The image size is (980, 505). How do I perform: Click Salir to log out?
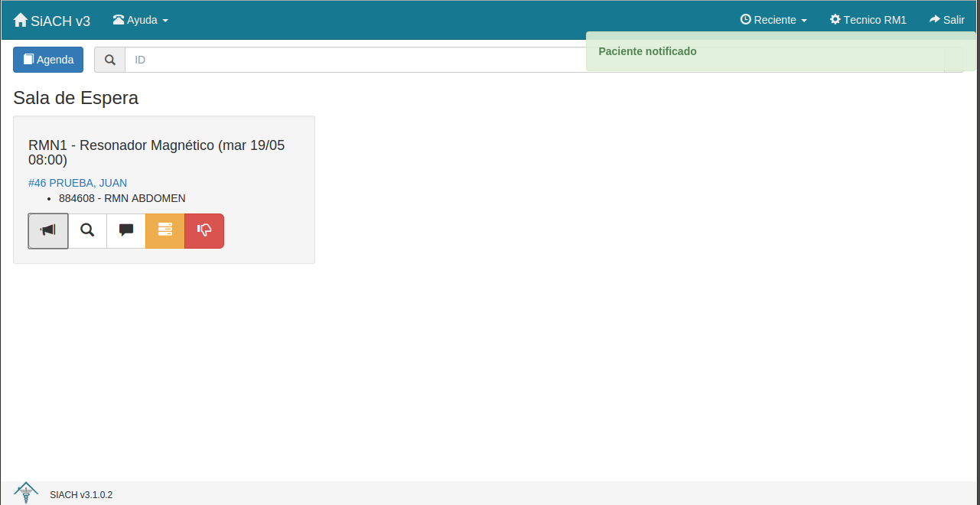click(946, 20)
